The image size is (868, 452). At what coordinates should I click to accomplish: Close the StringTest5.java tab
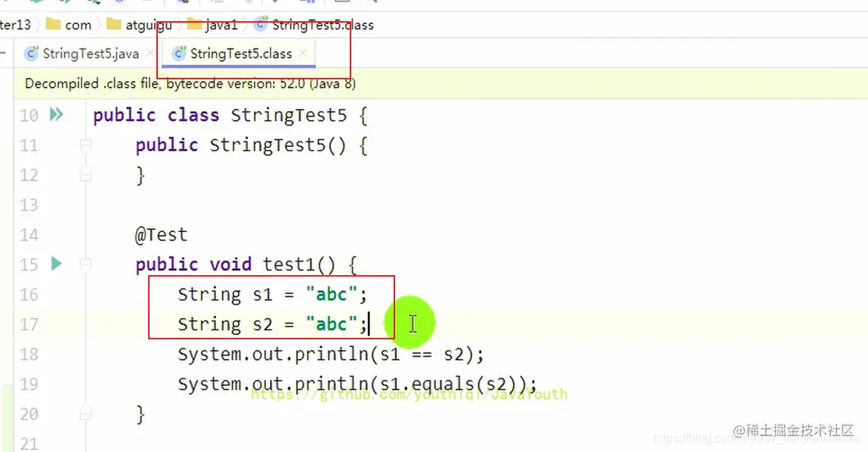[150, 53]
